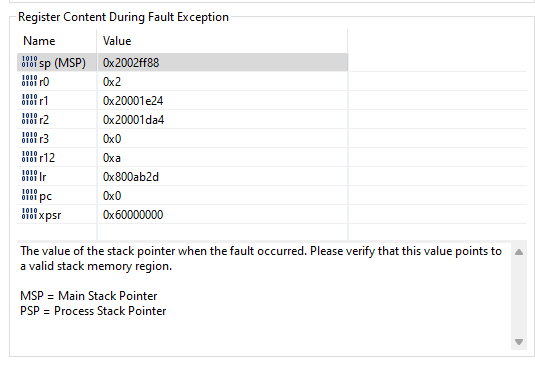Click the description scrollbar up arrow

[x=519, y=252]
